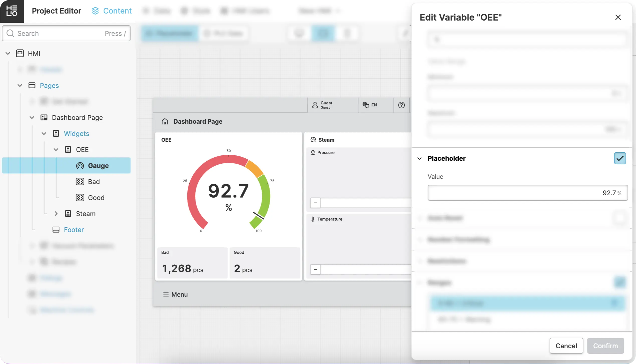Click the home icon beside Dashboard Page

(165, 121)
